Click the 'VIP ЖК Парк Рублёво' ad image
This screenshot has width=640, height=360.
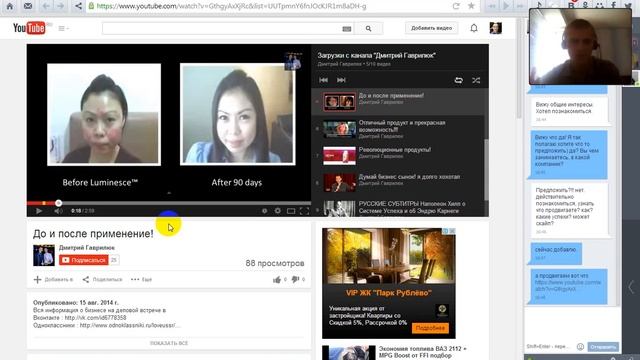click(x=389, y=256)
